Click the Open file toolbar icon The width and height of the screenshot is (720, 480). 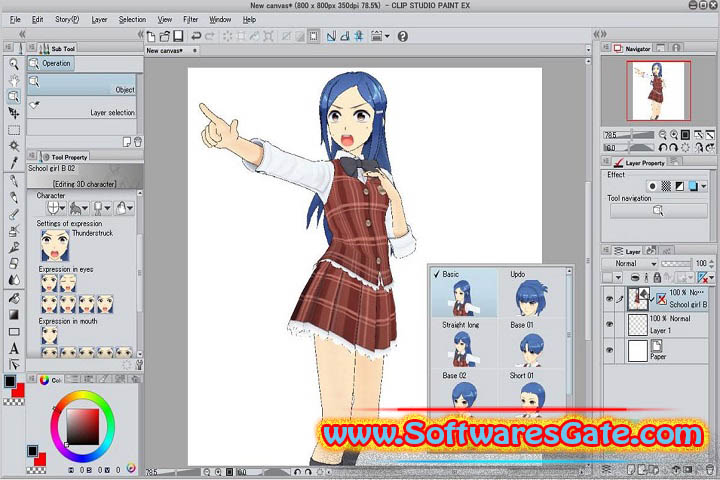(x=164, y=36)
